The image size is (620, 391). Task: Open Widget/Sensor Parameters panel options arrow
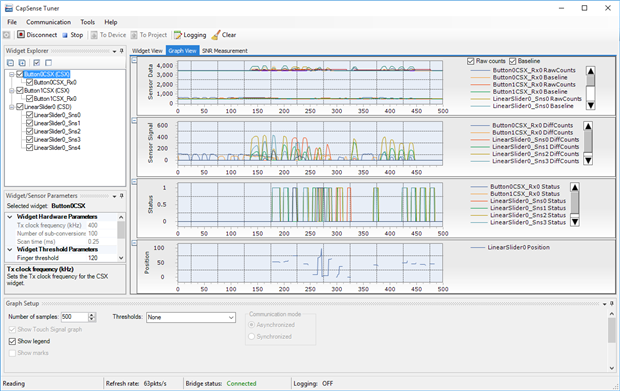point(114,196)
